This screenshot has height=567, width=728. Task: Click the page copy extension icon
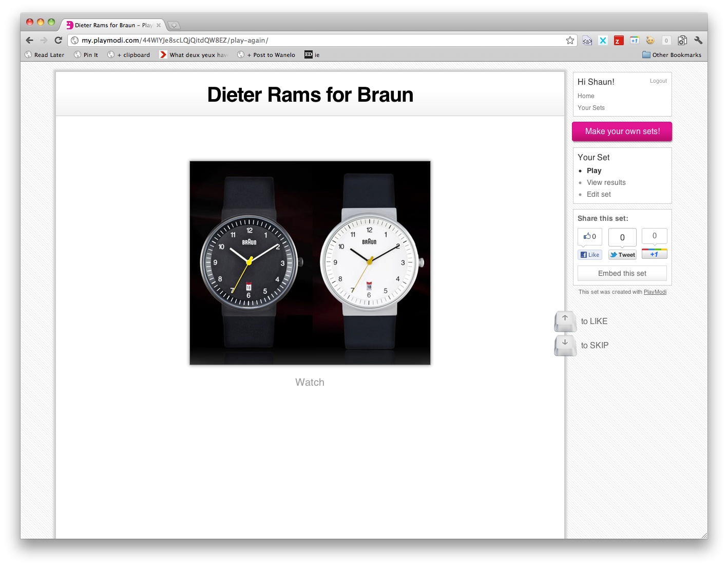click(x=682, y=40)
